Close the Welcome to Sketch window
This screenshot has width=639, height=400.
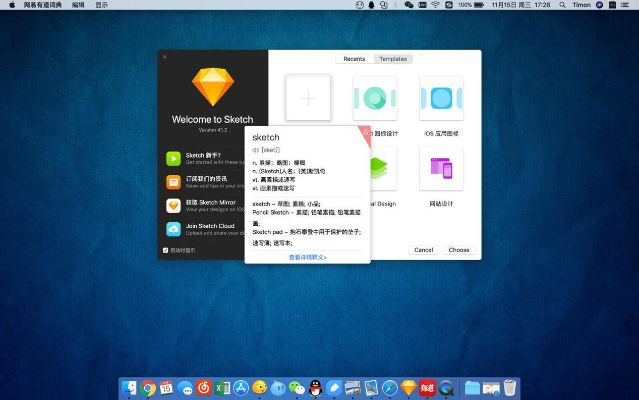coord(164,57)
